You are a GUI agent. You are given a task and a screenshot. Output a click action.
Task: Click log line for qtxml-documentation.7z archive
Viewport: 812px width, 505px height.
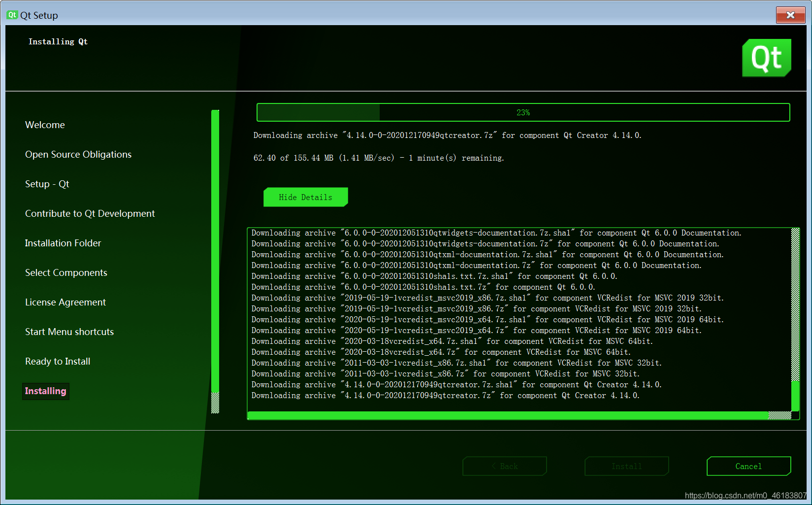pos(476,265)
